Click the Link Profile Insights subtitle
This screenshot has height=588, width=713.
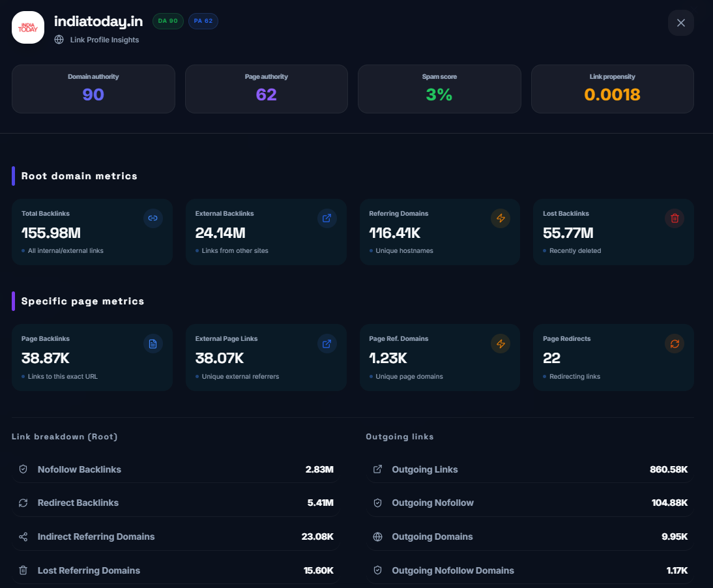104,40
